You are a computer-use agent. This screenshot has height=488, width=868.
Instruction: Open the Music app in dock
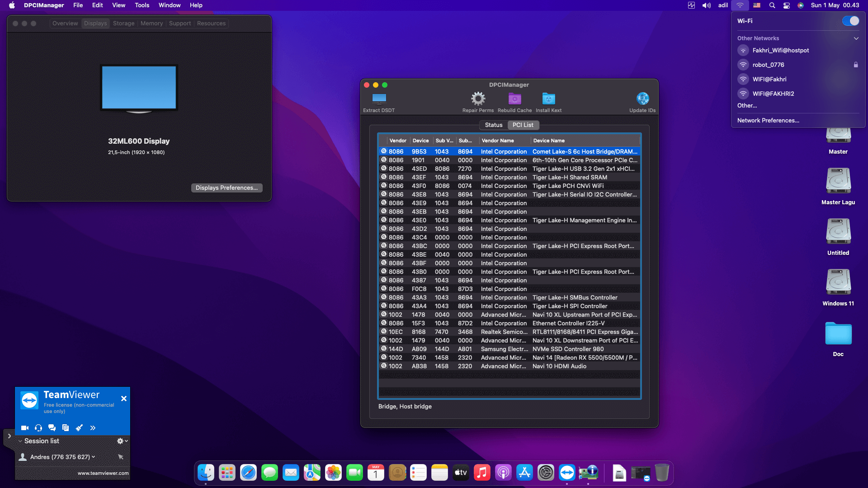tap(482, 473)
